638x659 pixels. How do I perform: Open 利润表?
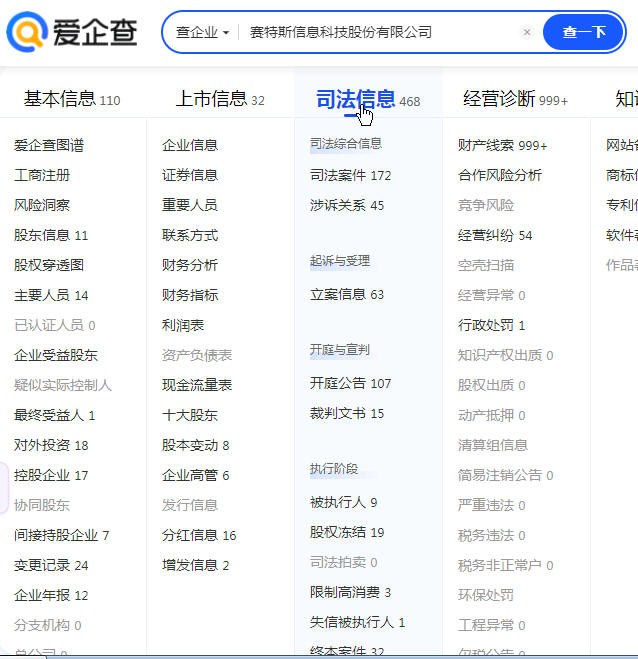[x=183, y=325]
